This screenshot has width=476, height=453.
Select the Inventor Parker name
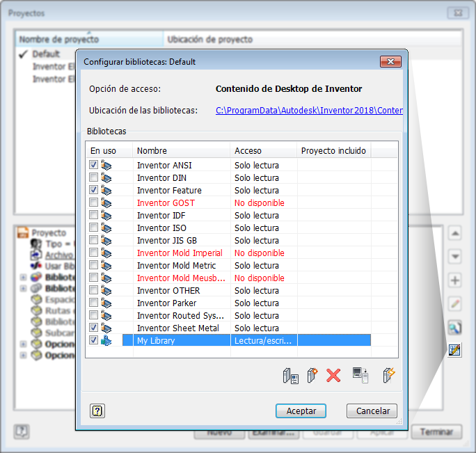click(x=166, y=303)
